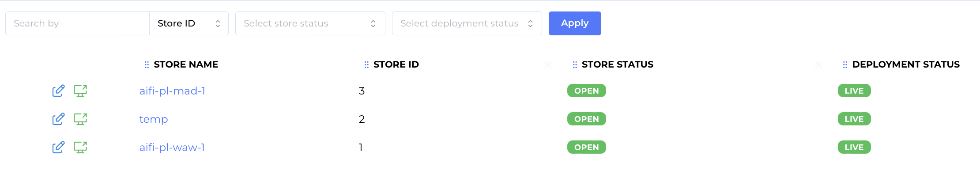The height and width of the screenshot is (189, 980).
Task: Click OPEN status badge for temp store
Action: (x=586, y=119)
